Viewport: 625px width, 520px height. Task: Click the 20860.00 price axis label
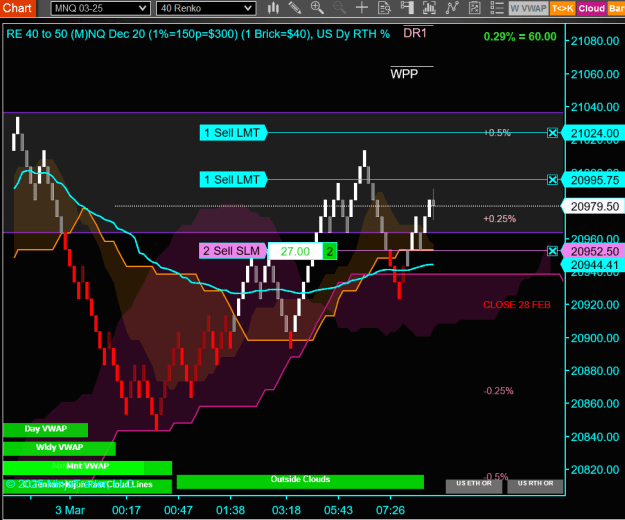coord(595,404)
